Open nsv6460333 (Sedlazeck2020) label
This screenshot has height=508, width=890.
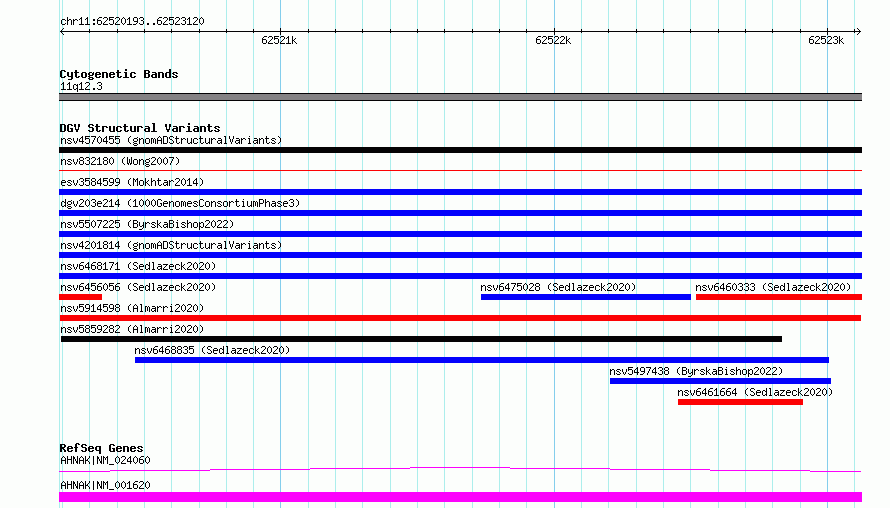(x=773, y=287)
